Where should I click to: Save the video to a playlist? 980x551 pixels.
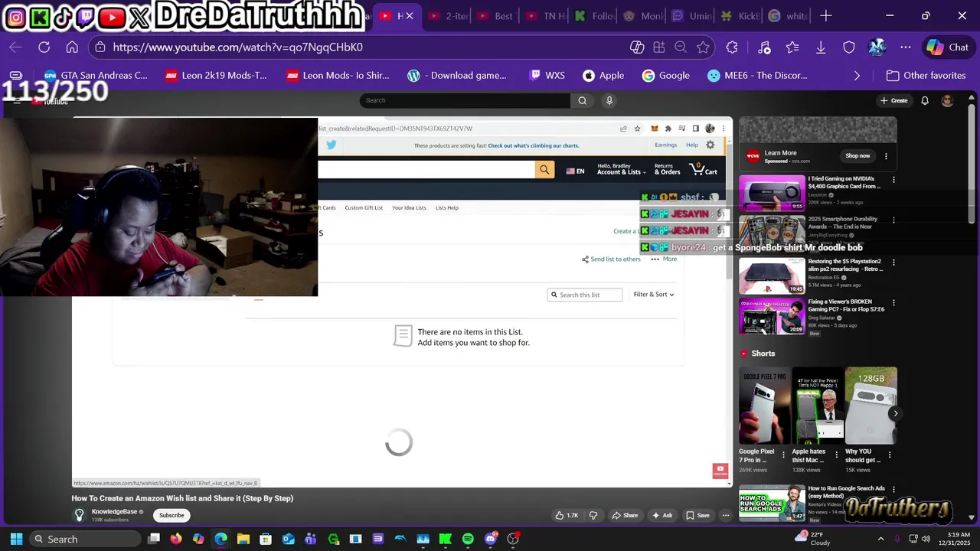(697, 515)
